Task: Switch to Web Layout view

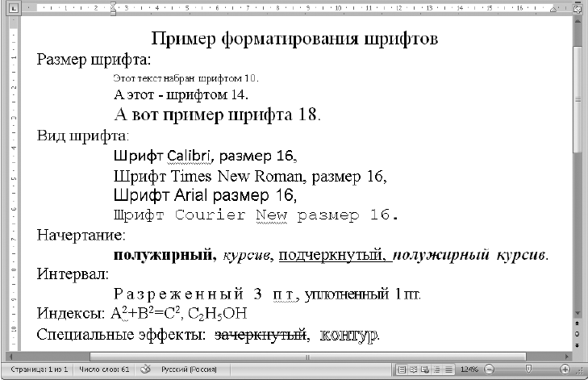Action: [423, 370]
